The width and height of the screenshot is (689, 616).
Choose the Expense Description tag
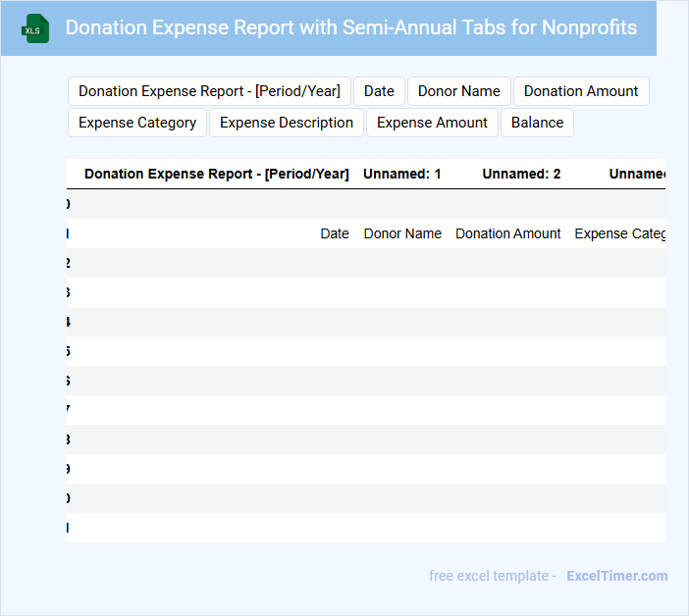tap(287, 123)
